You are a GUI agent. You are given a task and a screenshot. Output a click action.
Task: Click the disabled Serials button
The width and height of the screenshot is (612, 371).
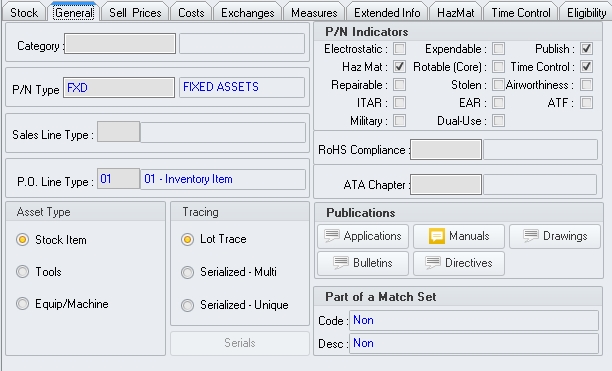[x=240, y=343]
